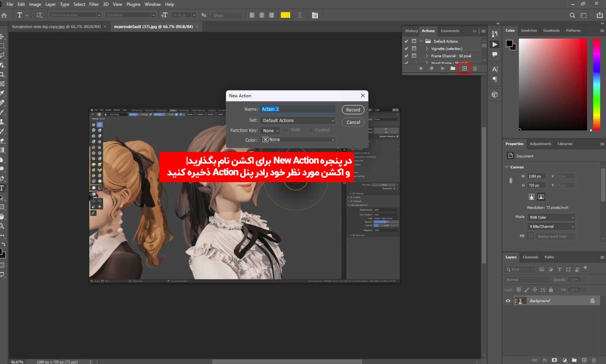Open the 3D panel cube icon in dock
This screenshot has width=606, height=364.
495,95
